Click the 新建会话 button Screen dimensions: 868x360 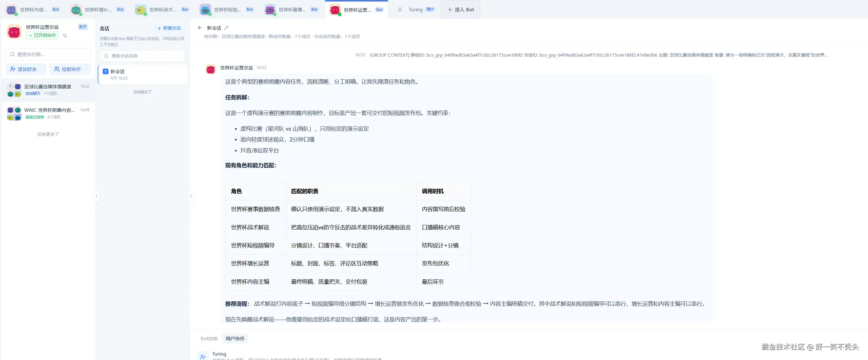(x=169, y=28)
